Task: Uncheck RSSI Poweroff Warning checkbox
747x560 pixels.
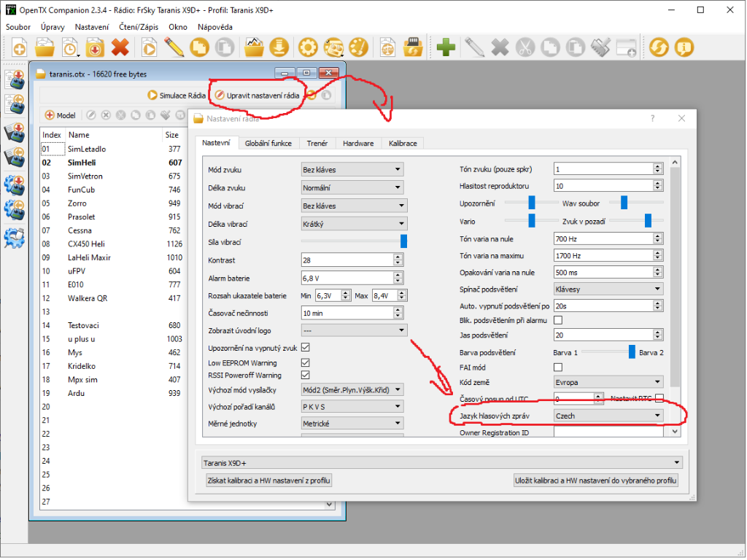Action: point(305,375)
